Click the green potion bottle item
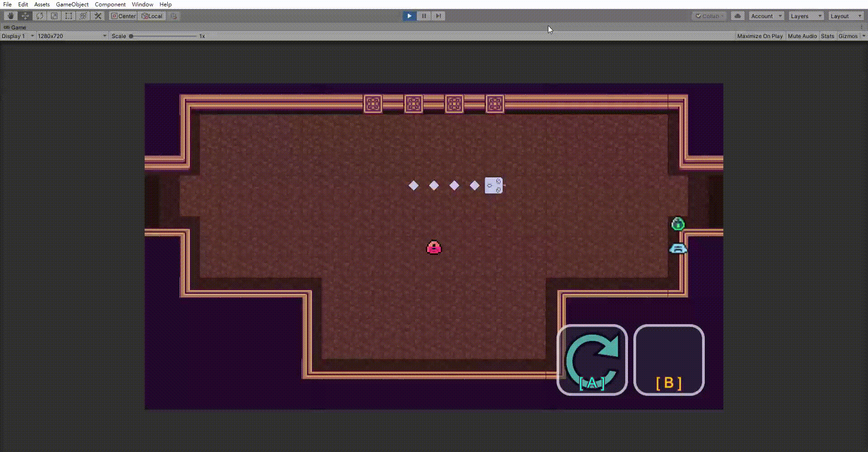The width and height of the screenshot is (868, 452). point(678,224)
